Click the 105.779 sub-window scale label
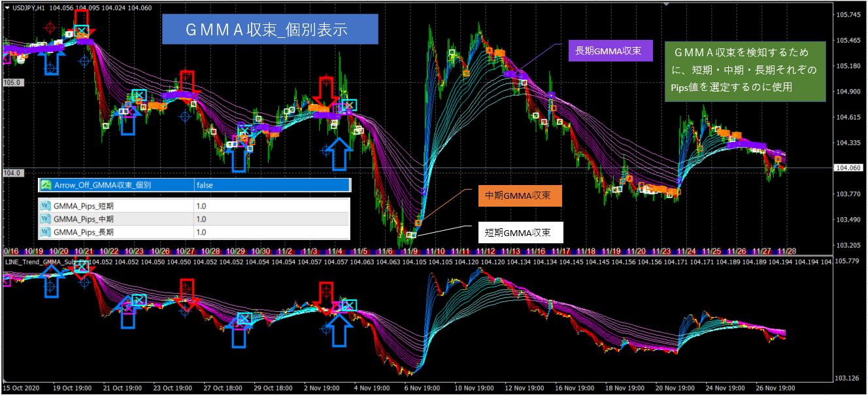868x395 pixels. [x=848, y=262]
